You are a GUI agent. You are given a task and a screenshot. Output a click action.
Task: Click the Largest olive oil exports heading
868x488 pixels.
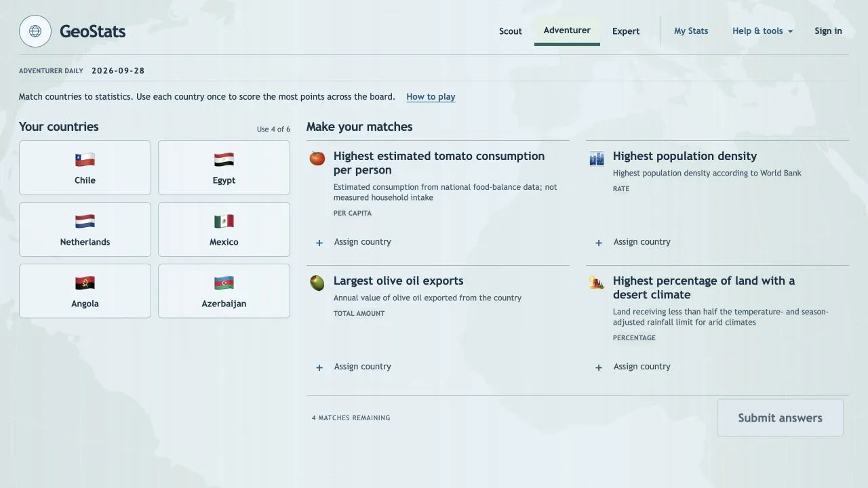pos(399,281)
